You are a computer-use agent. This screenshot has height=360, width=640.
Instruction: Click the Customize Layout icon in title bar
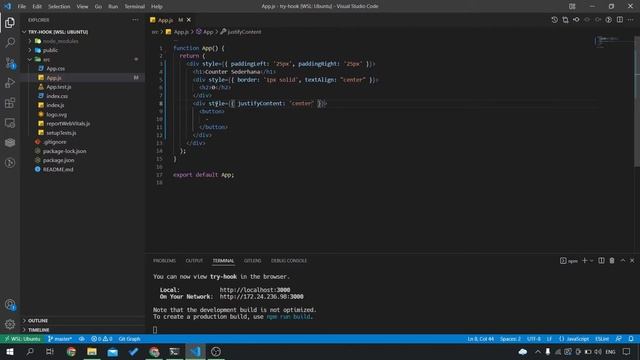click(x=572, y=6)
